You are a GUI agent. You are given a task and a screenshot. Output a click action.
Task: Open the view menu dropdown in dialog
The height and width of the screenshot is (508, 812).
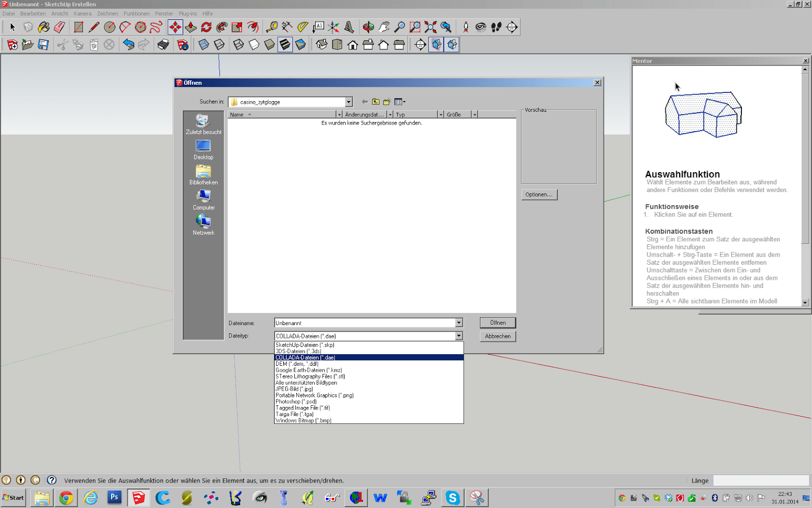(400, 102)
